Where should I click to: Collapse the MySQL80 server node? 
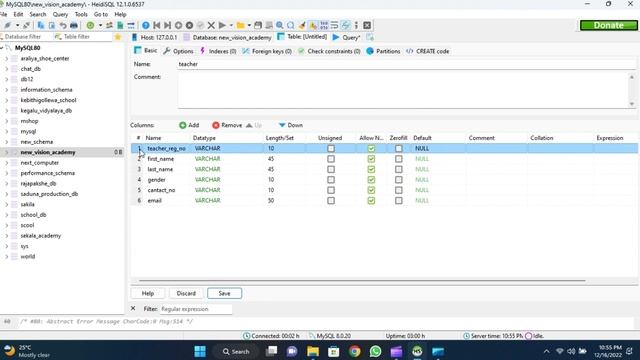[x=2, y=48]
